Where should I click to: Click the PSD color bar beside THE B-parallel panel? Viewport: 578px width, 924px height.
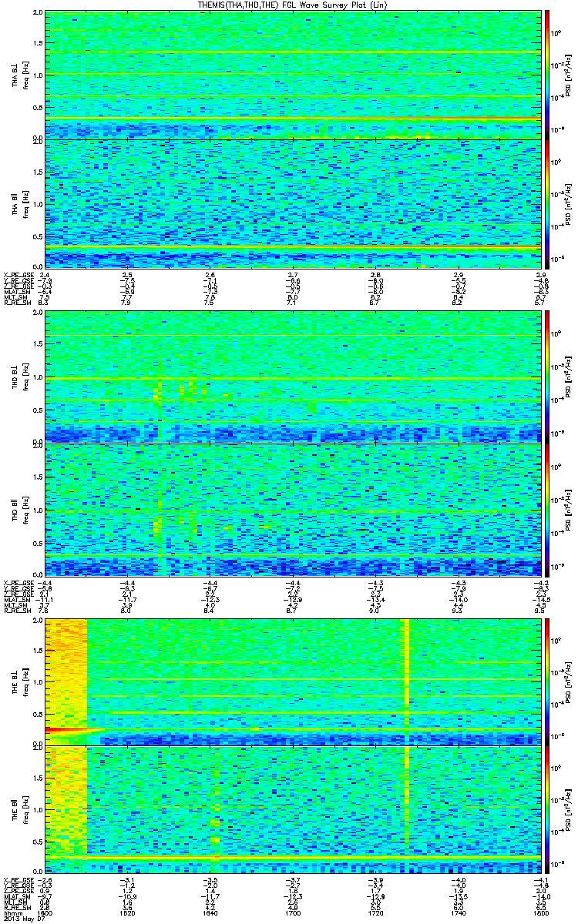[546, 809]
